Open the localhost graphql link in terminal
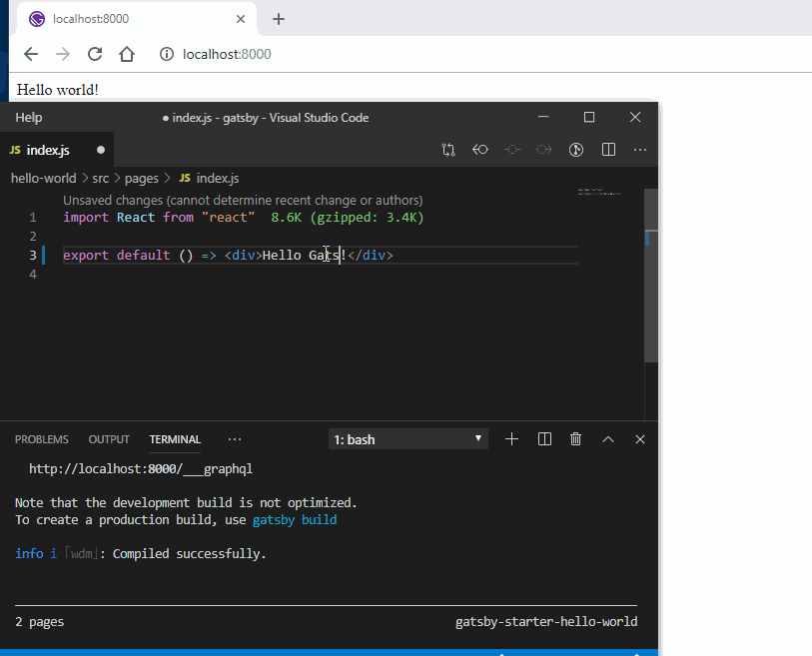 (140, 468)
